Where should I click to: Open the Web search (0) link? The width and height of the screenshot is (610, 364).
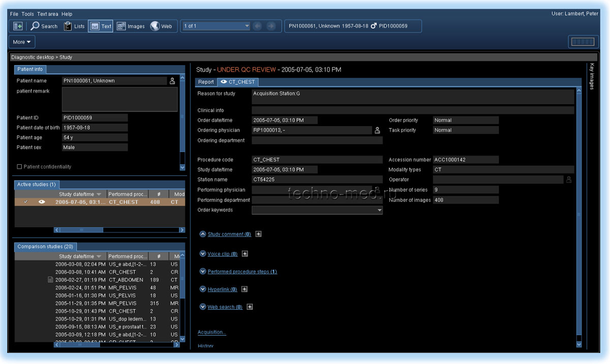[x=225, y=307]
